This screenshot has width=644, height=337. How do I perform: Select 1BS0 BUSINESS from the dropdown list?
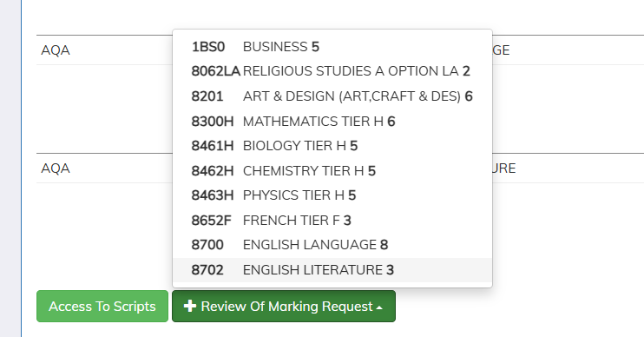coord(332,47)
